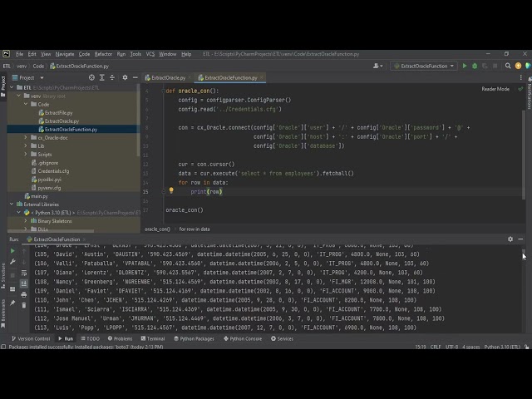The image size is (532, 399).
Task: Toggle Reader Mode in the editor
Action: tap(495, 89)
